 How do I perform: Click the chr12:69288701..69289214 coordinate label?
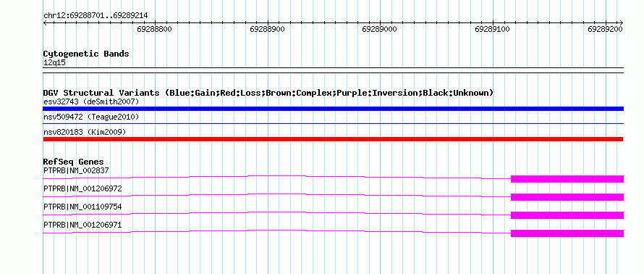click(96, 16)
